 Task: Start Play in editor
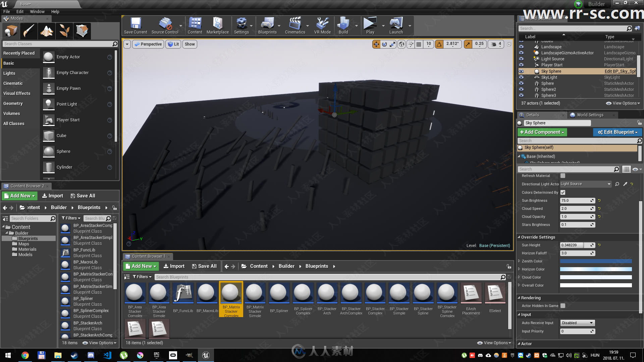370,26
